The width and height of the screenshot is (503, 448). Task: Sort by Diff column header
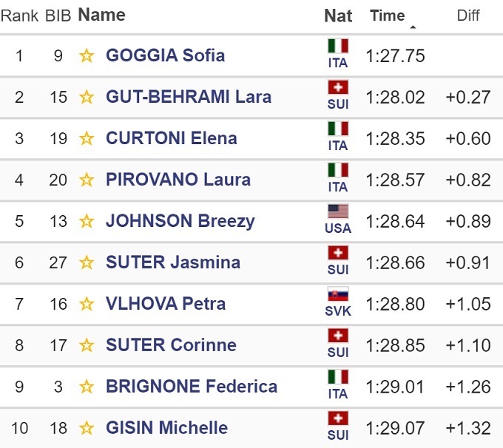tap(467, 16)
